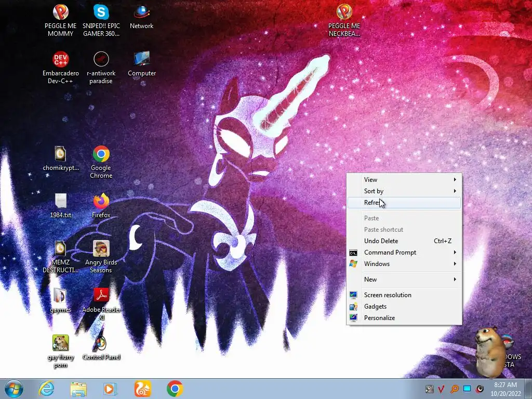Select the Control Panel desktop icon
Viewport: 532px width, 399px height.
101,348
